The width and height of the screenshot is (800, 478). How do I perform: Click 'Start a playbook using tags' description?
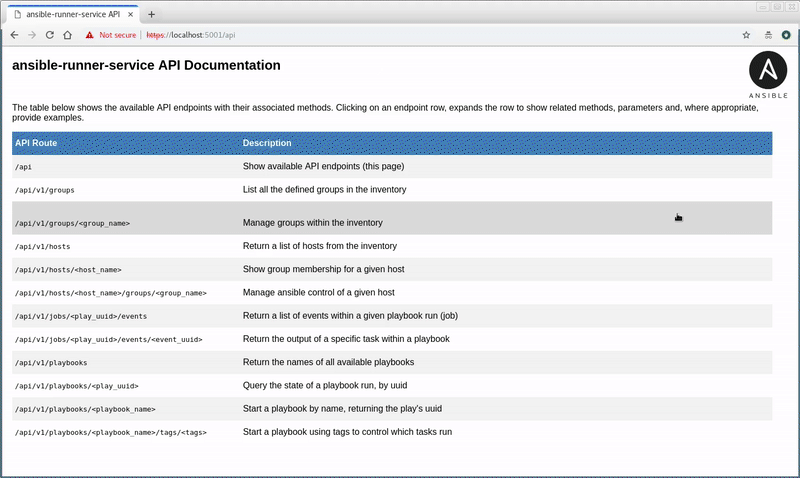[347, 432]
